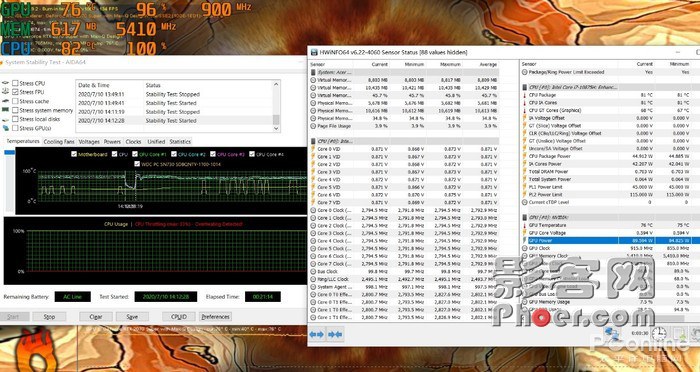Click the HWiNFO collapse columns arrows icon

(x=335, y=334)
